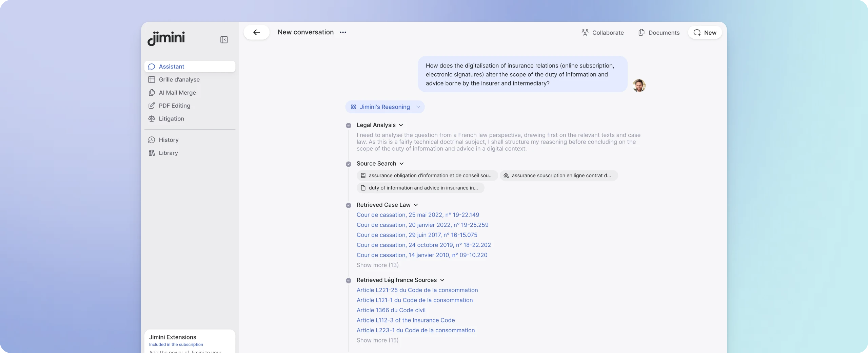Click the Documents button
The height and width of the screenshot is (353, 868).
(x=659, y=33)
